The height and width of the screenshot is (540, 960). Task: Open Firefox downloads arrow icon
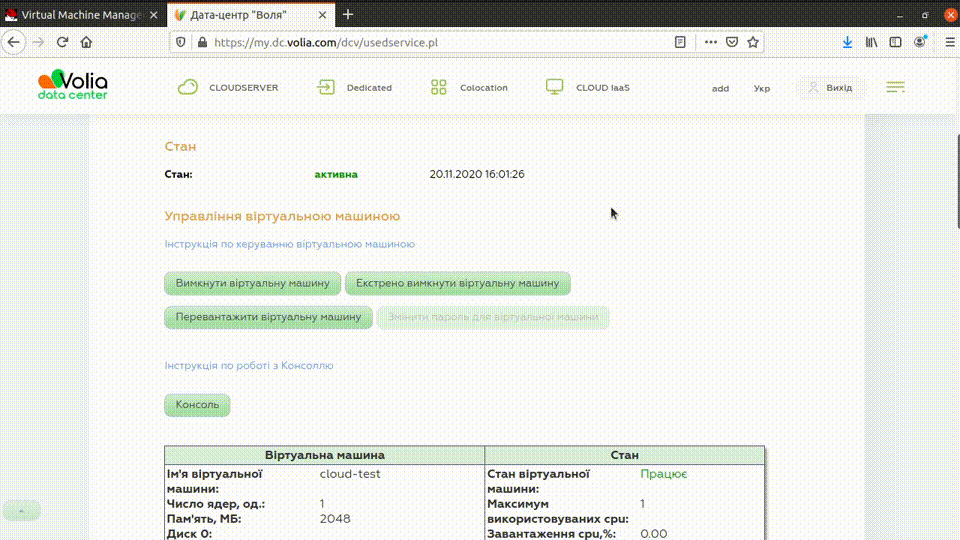pyautogui.click(x=847, y=43)
